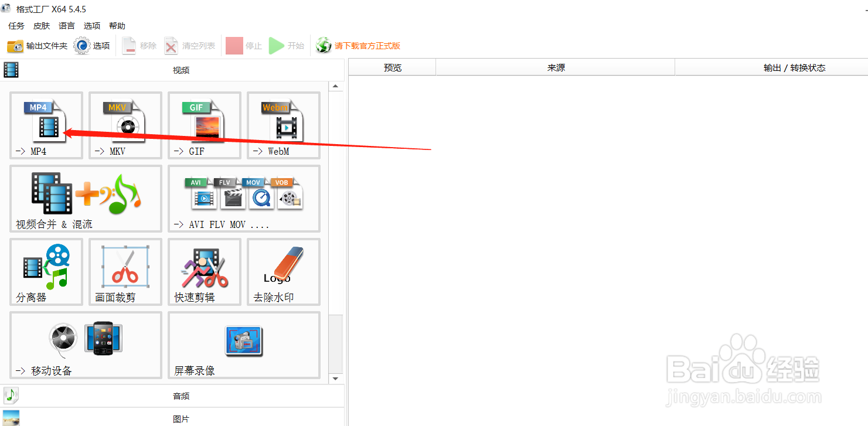The height and width of the screenshot is (426, 868).
Task: Click the green 开始 button
Action: (287, 46)
